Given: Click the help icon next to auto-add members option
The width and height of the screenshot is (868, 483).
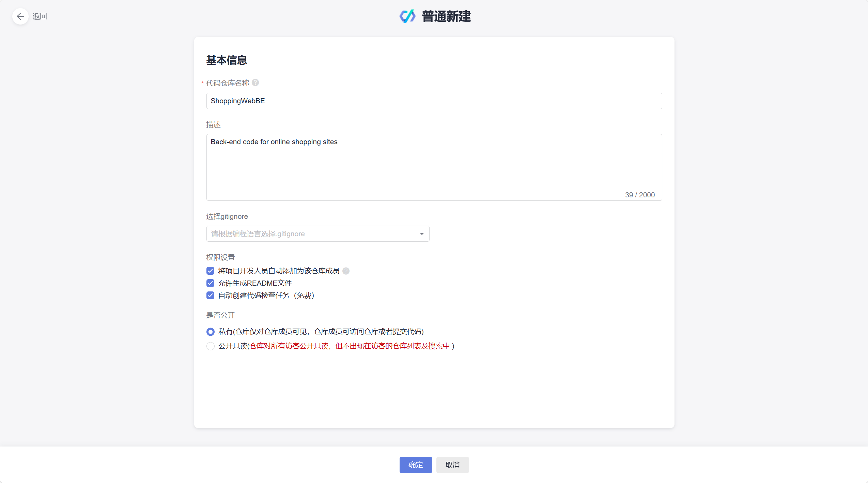Looking at the screenshot, I should click(346, 271).
